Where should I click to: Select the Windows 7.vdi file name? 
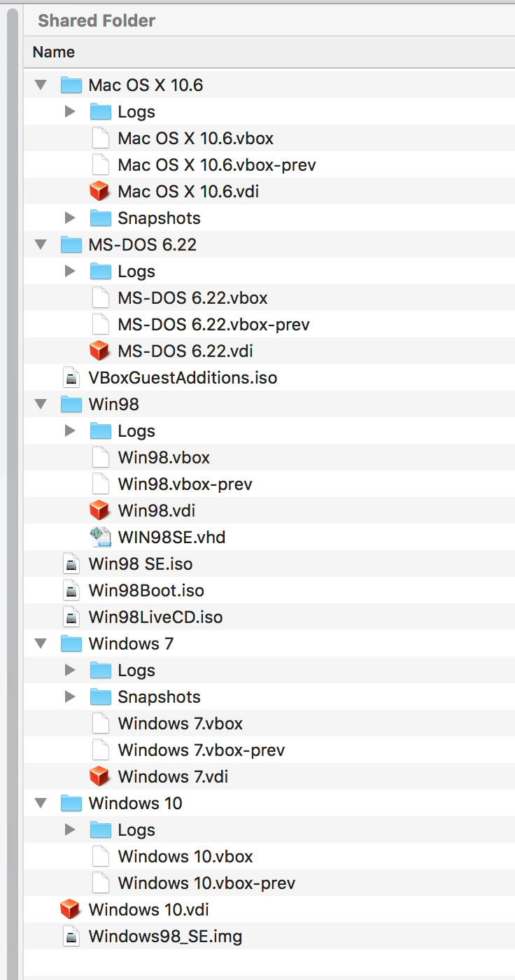coord(173,777)
